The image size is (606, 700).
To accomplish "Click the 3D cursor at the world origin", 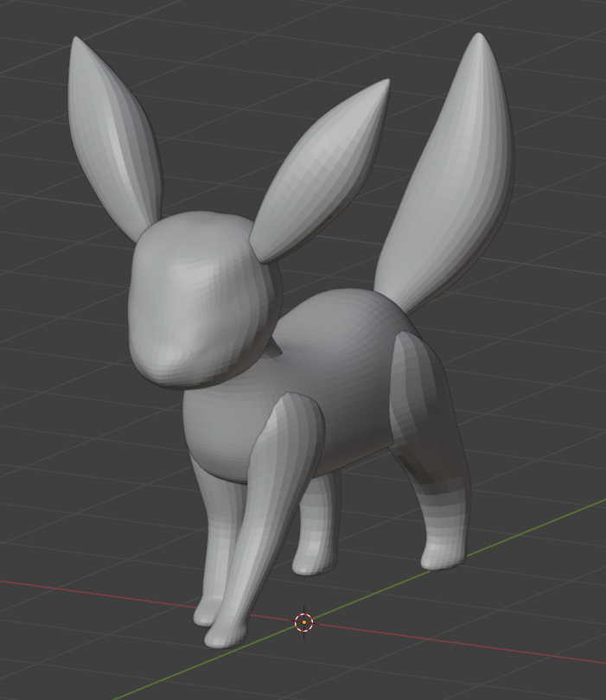I will [303, 621].
